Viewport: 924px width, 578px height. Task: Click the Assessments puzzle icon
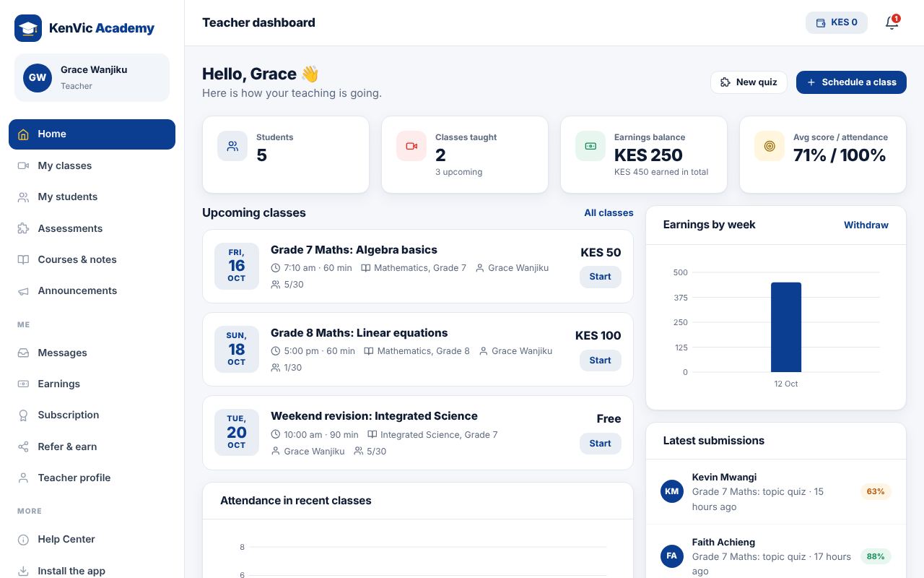tap(23, 228)
